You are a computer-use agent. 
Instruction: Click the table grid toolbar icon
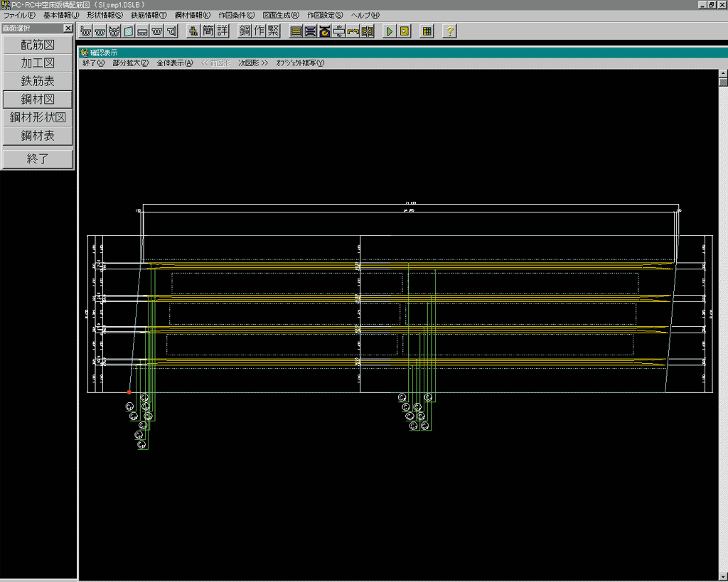click(x=427, y=31)
